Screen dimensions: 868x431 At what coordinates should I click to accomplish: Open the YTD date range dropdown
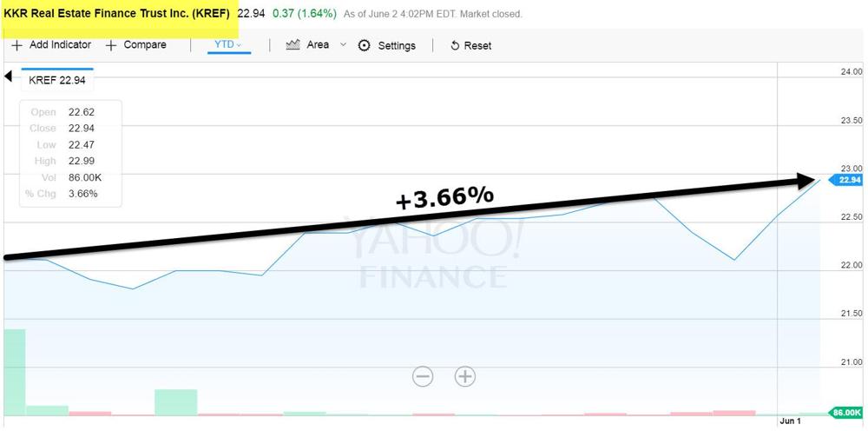(228, 45)
